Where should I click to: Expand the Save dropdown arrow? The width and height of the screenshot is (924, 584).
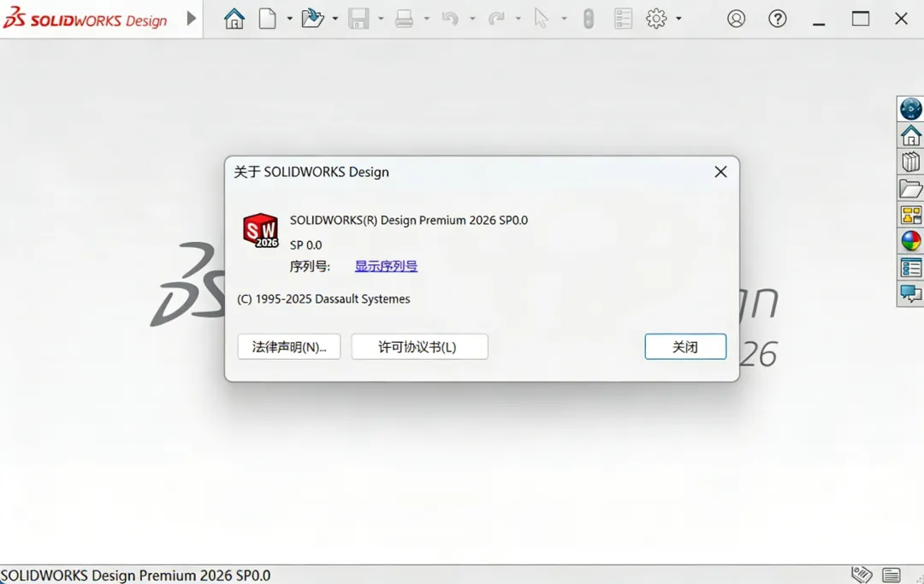(x=381, y=19)
